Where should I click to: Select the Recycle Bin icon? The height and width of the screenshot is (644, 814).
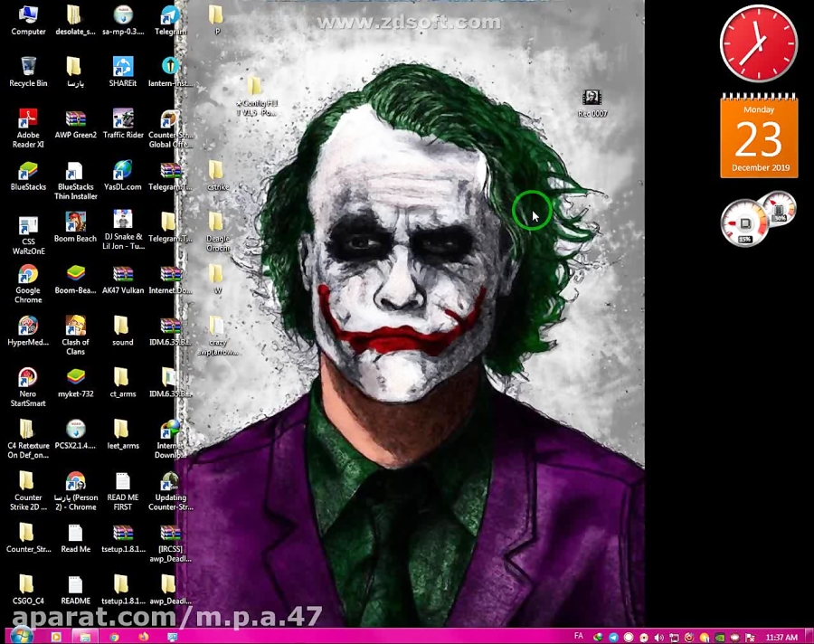[28, 72]
